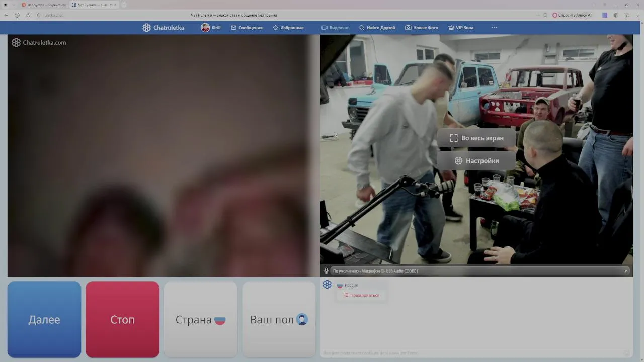Click the envelope icon beside Сообщения
Viewport: 644px width, 362px height.
233,28
